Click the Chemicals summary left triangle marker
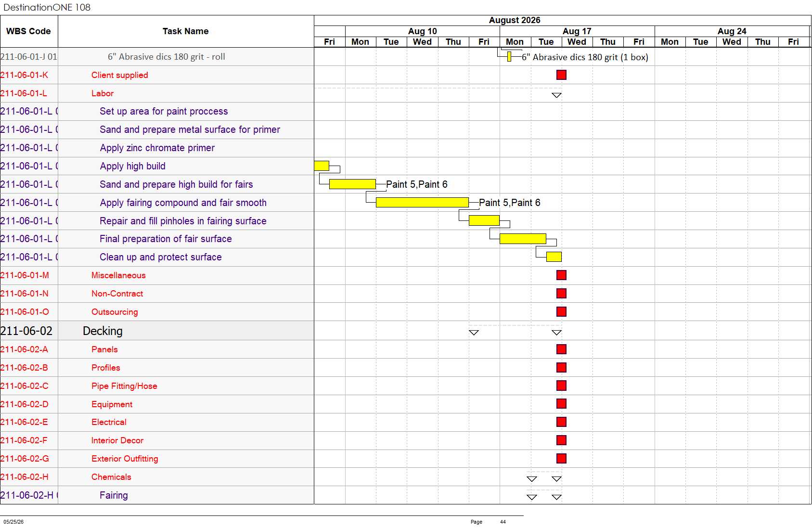This screenshot has height=528, width=812. pos(532,479)
